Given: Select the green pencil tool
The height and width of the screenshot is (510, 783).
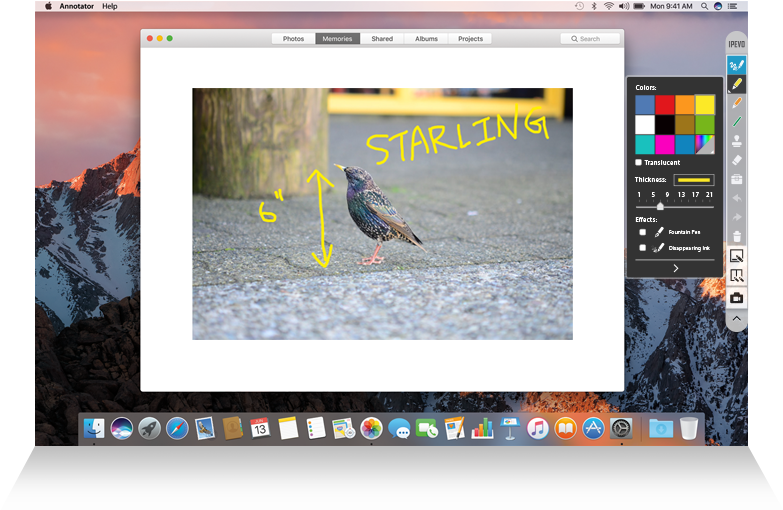Looking at the screenshot, I should pos(736,122).
